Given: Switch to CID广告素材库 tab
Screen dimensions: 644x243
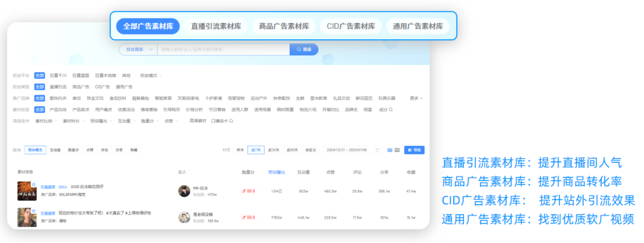Looking at the screenshot, I should [x=351, y=26].
